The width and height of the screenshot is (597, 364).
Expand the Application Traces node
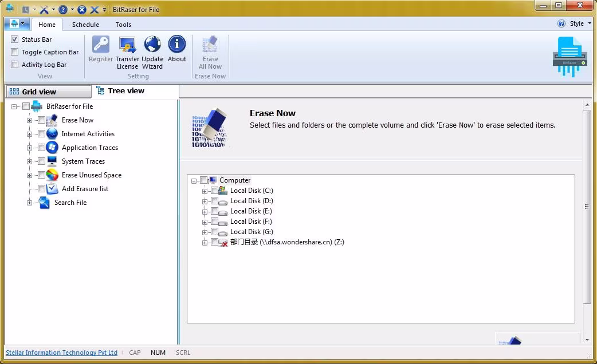pos(29,148)
